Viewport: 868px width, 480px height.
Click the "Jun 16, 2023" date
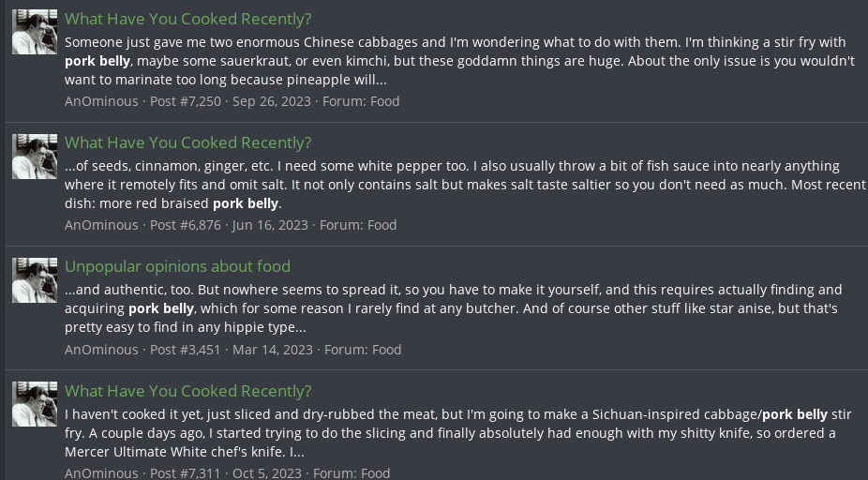pos(270,225)
